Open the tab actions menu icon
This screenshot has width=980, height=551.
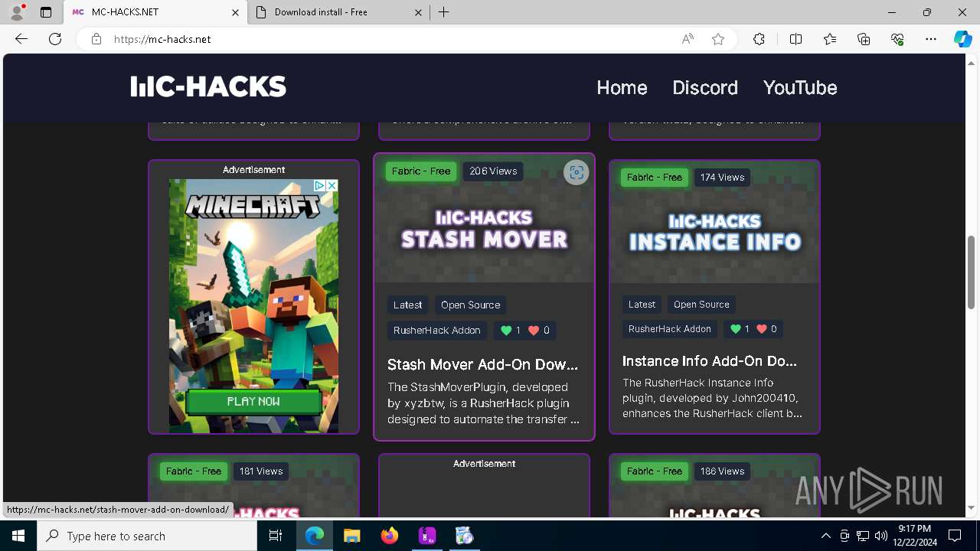click(x=46, y=12)
